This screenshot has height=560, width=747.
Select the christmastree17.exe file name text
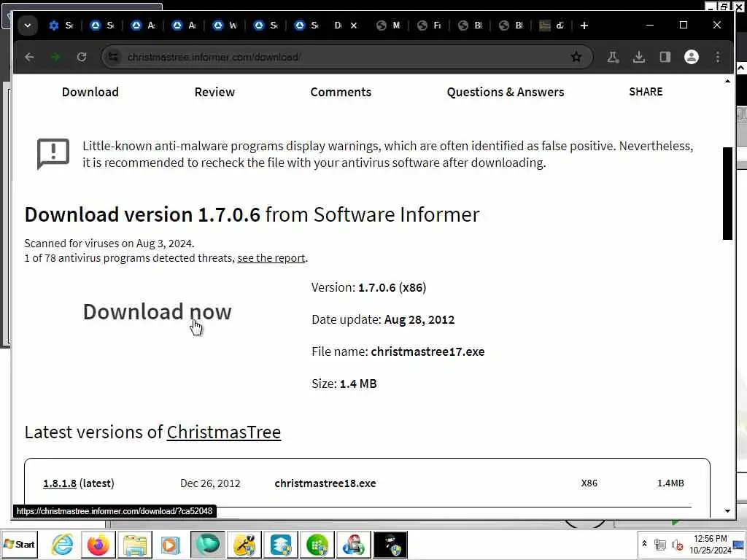pyautogui.click(x=427, y=351)
